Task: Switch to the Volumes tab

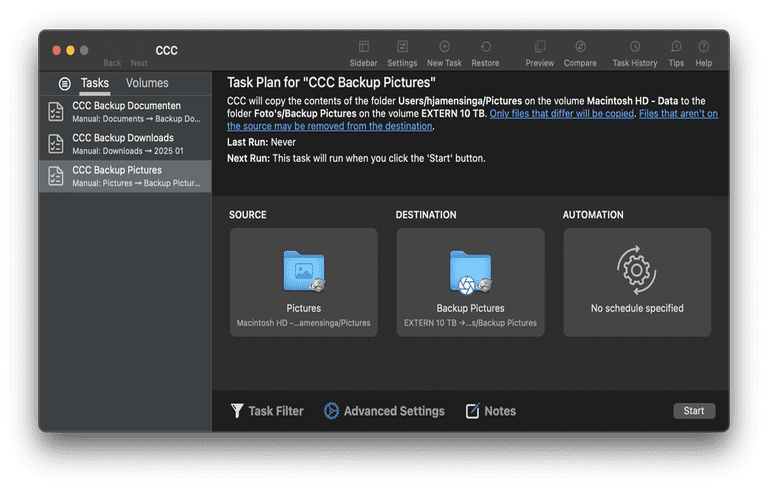Action: tap(147, 83)
